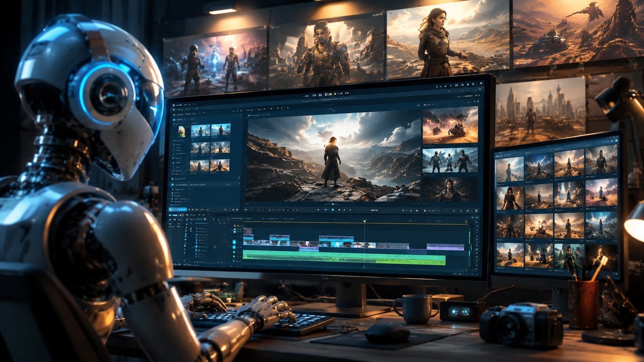
Task: Select the widest cyan clip above the video track
Action: 336,239
